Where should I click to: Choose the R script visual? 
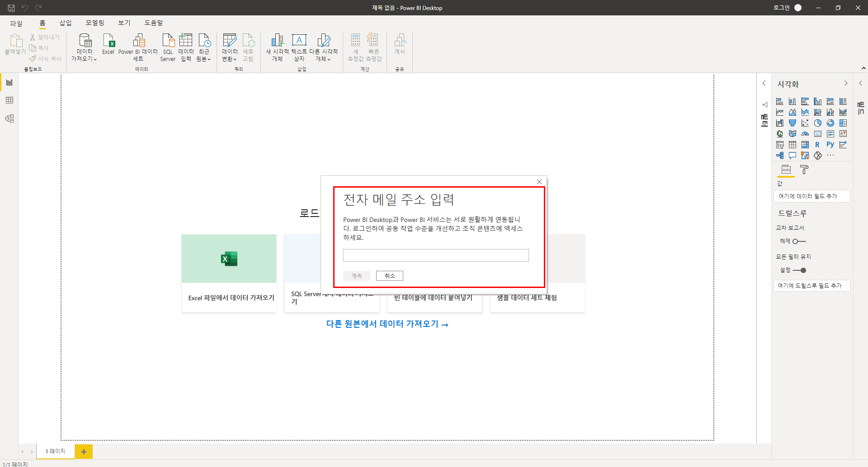(818, 145)
